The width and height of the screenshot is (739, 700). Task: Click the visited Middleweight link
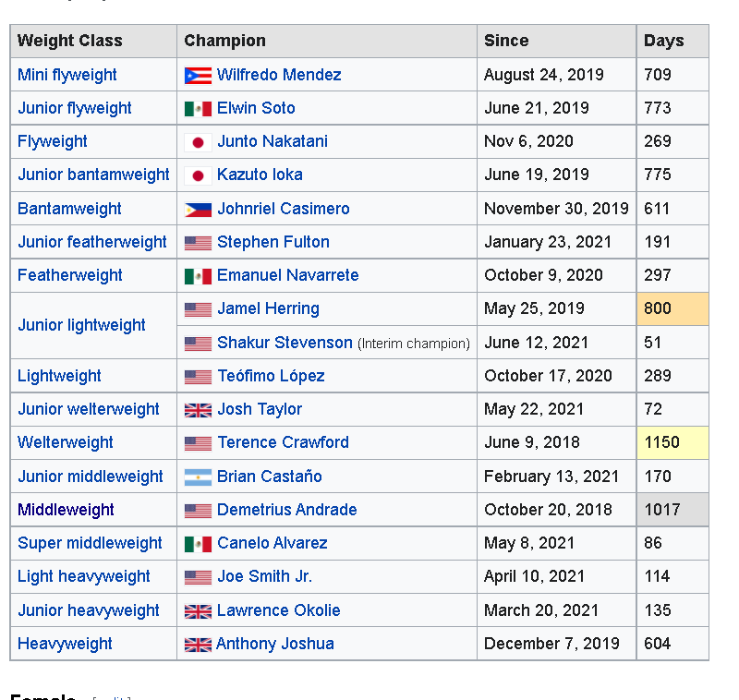coord(66,510)
